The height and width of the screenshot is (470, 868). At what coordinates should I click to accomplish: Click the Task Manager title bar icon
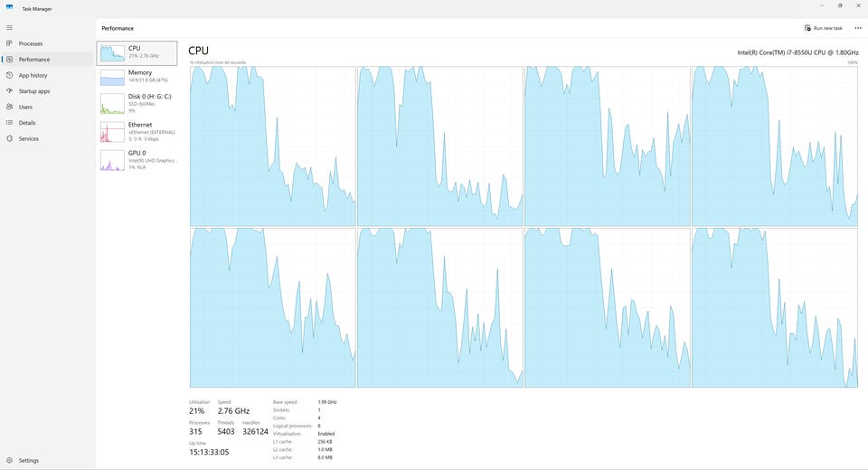point(9,8)
